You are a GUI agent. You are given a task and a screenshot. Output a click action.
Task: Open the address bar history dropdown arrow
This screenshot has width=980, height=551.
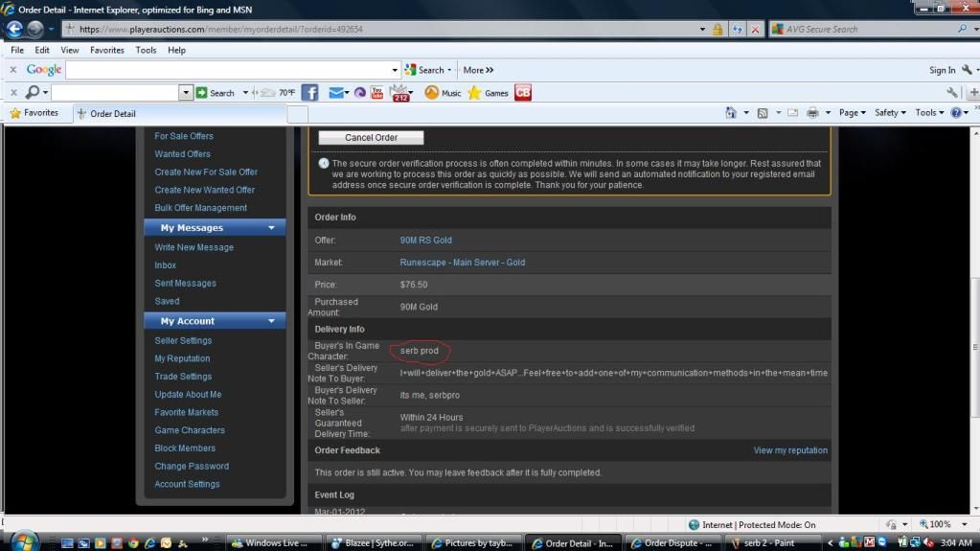(x=702, y=30)
